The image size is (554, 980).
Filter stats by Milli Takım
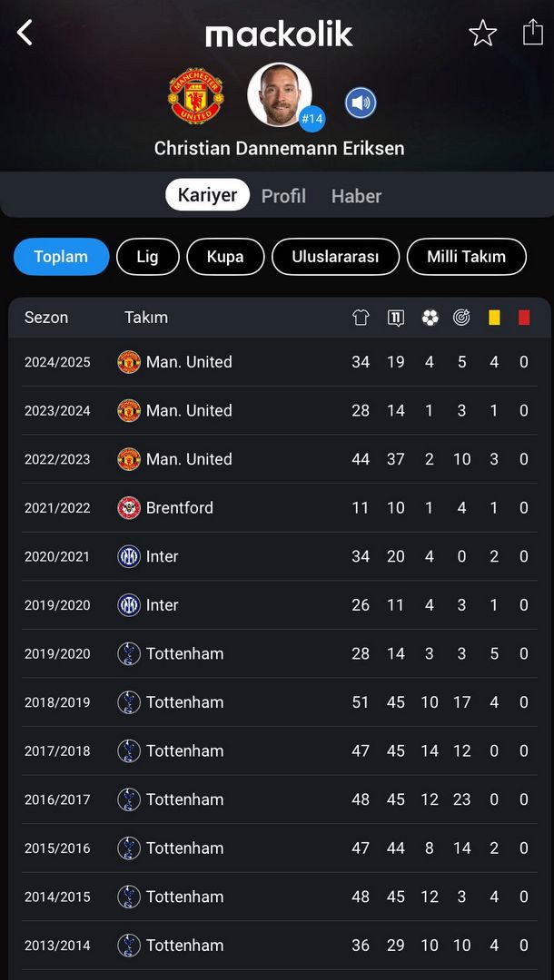466,257
